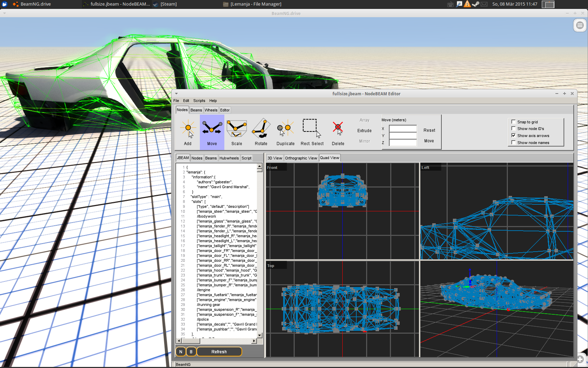Click the N button
The height and width of the screenshot is (368, 588).
[x=181, y=352]
